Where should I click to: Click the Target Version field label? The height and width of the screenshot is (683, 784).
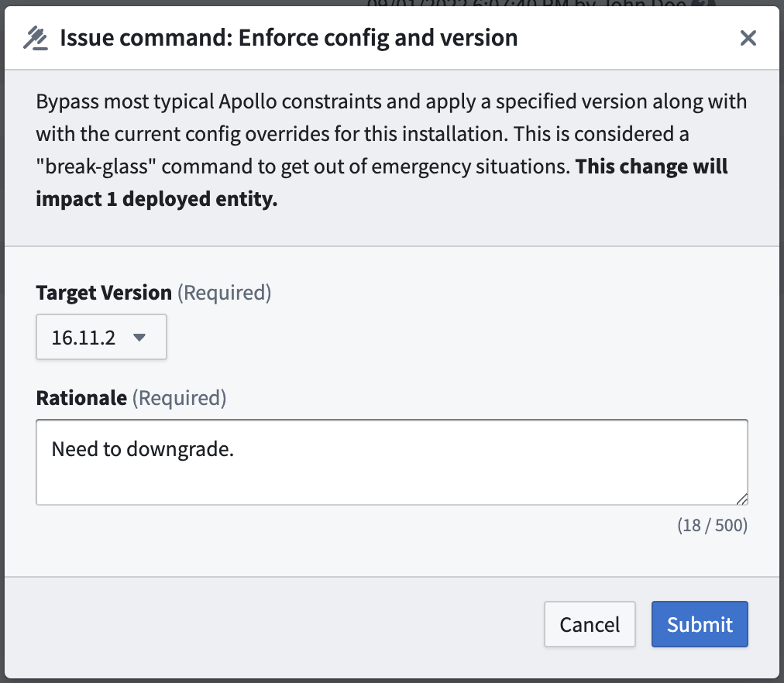pos(104,293)
